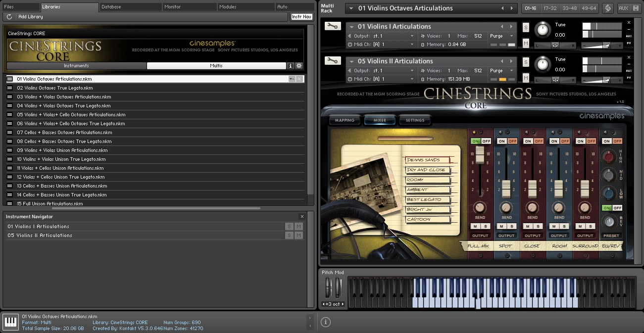Go to next multi with right arrow
Image resolution: width=644 pixels, height=333 pixels.
click(512, 8)
